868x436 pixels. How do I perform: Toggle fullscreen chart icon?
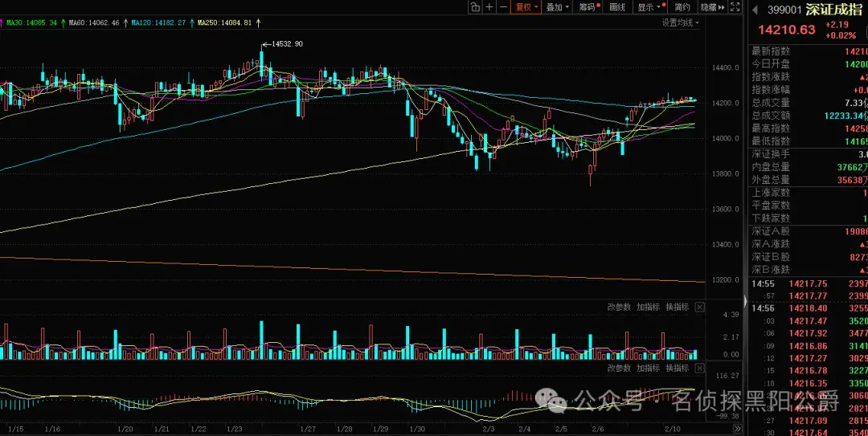[x=735, y=6]
